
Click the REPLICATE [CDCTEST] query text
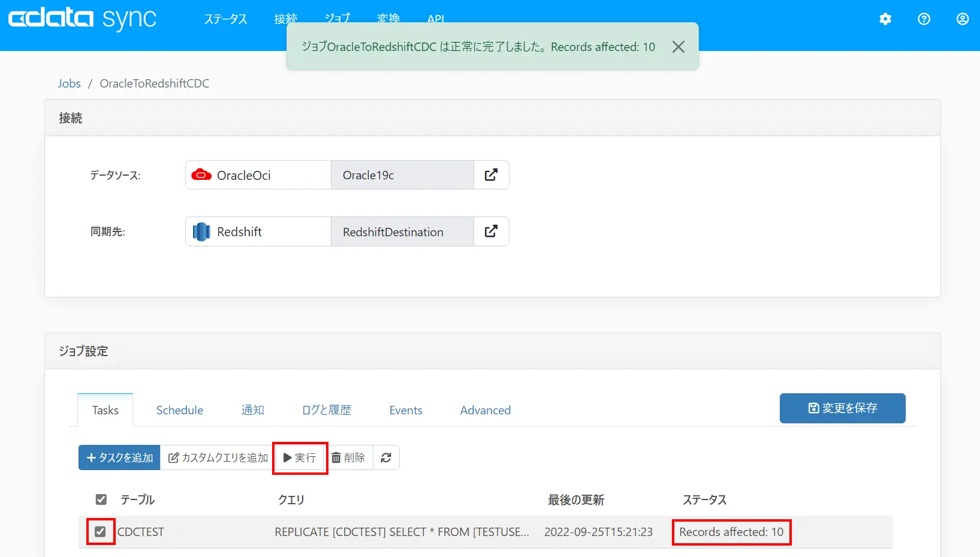[402, 532]
